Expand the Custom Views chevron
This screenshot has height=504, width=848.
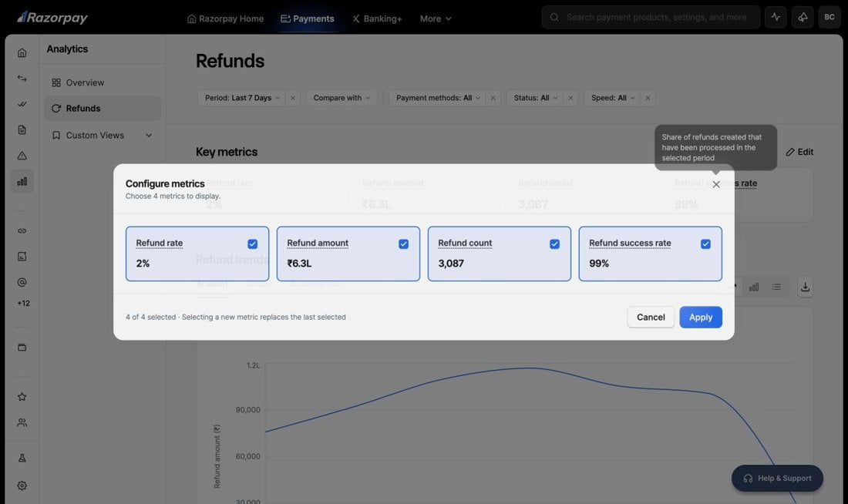tap(149, 135)
